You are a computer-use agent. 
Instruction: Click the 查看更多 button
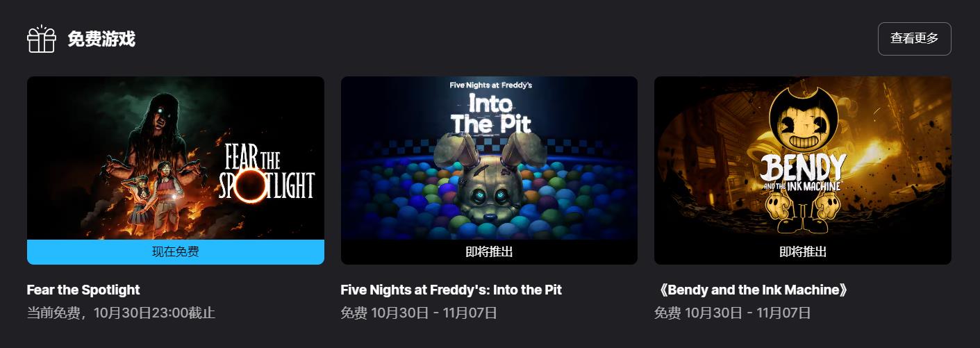click(914, 39)
